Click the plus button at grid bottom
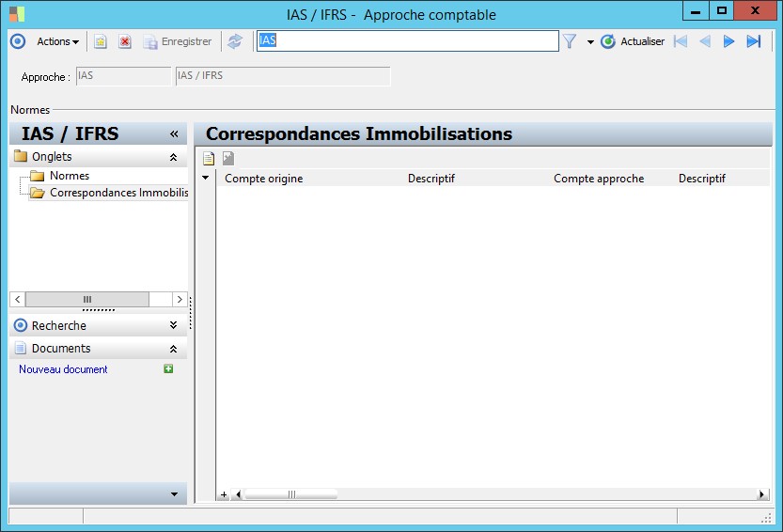Screen dimensions: 783x532 click(224, 494)
